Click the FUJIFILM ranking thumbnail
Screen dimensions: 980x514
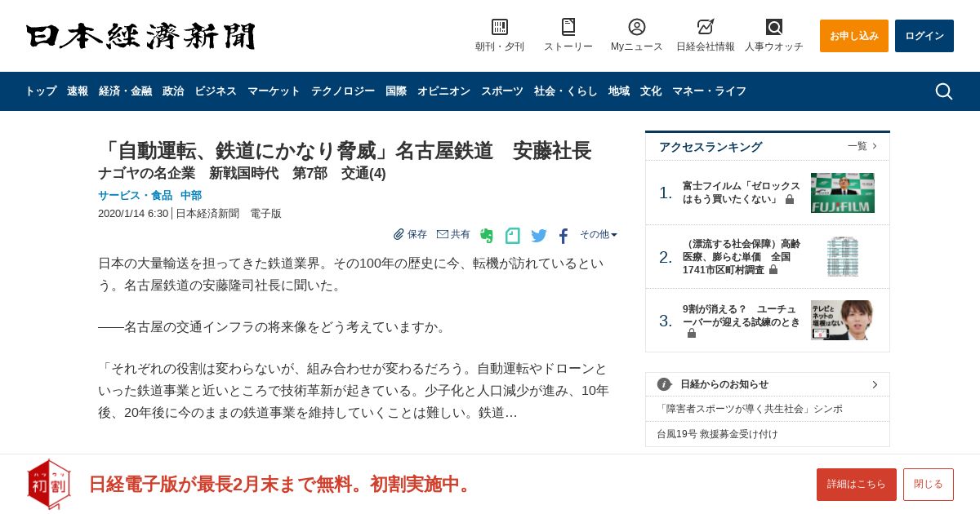click(x=843, y=193)
